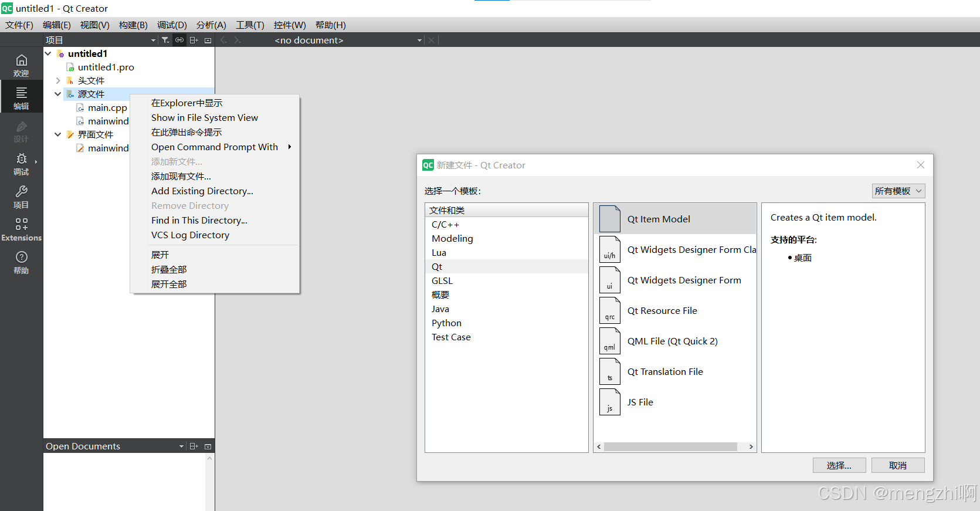Open the 所有模板 filter dropdown
The width and height of the screenshot is (980, 511).
click(x=898, y=191)
